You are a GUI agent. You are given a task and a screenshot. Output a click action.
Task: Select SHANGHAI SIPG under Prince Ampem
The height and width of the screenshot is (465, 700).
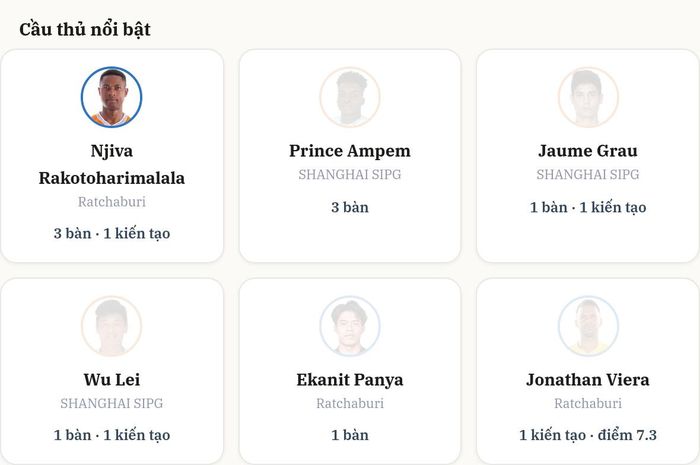[x=350, y=174]
